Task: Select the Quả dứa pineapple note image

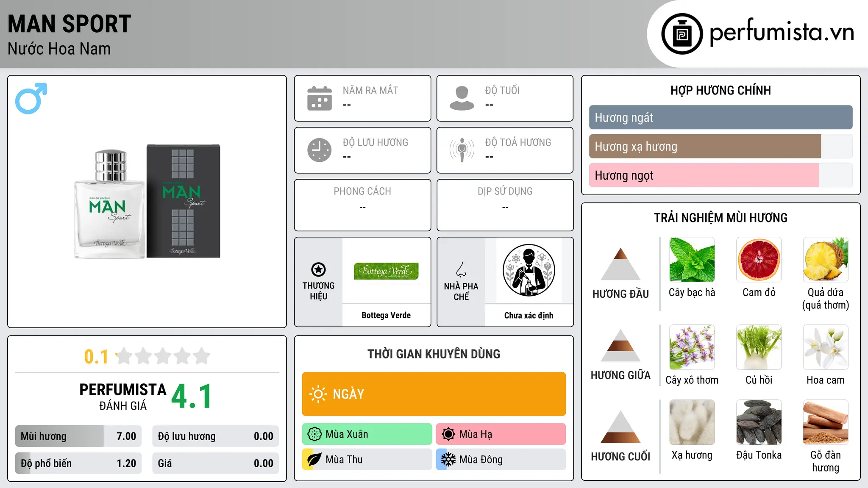Action: pyautogui.click(x=826, y=260)
